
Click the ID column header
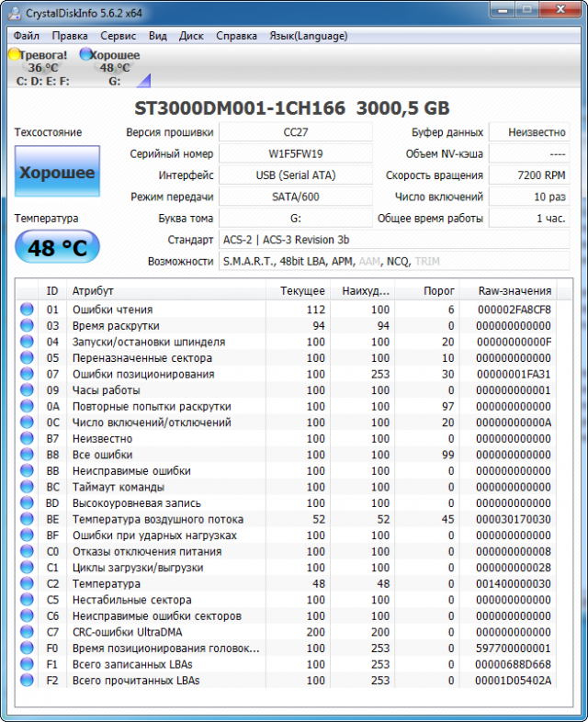click(52, 291)
